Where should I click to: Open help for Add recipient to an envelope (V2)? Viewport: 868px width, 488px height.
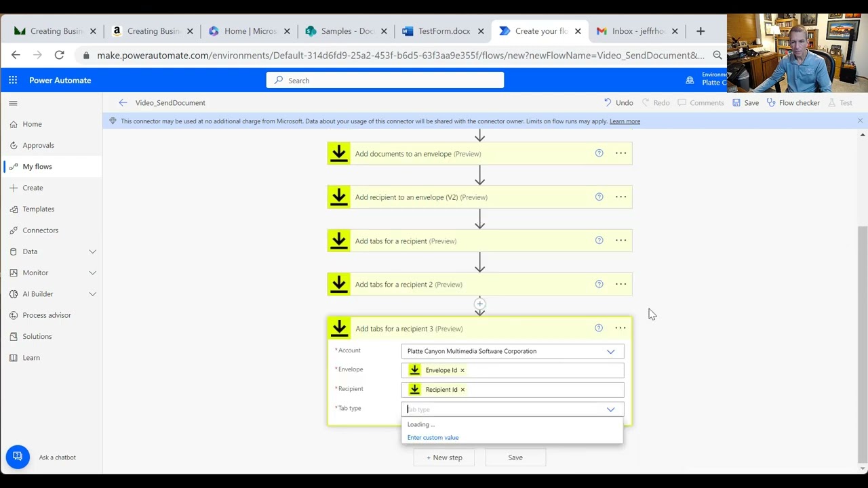(599, 197)
